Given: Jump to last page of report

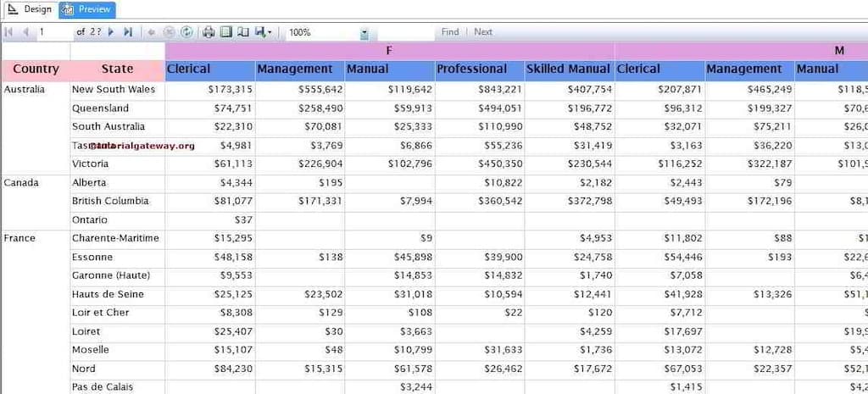Looking at the screenshot, I should tap(129, 32).
